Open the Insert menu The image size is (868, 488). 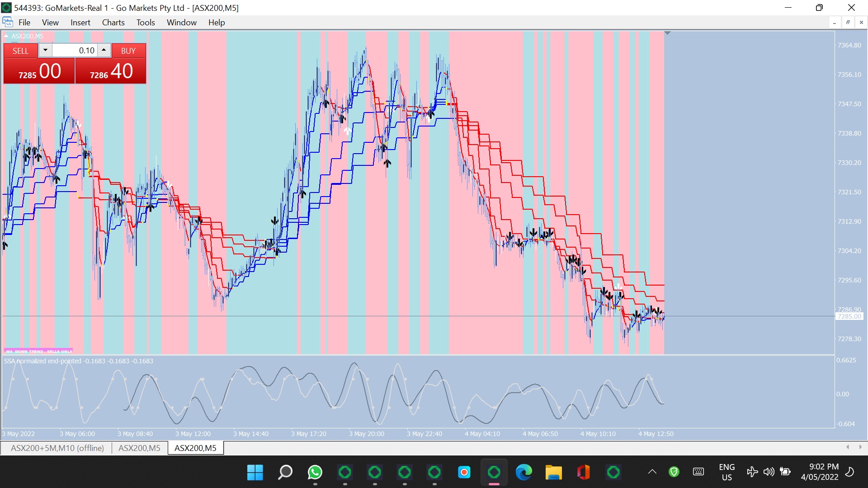pyautogui.click(x=80, y=23)
